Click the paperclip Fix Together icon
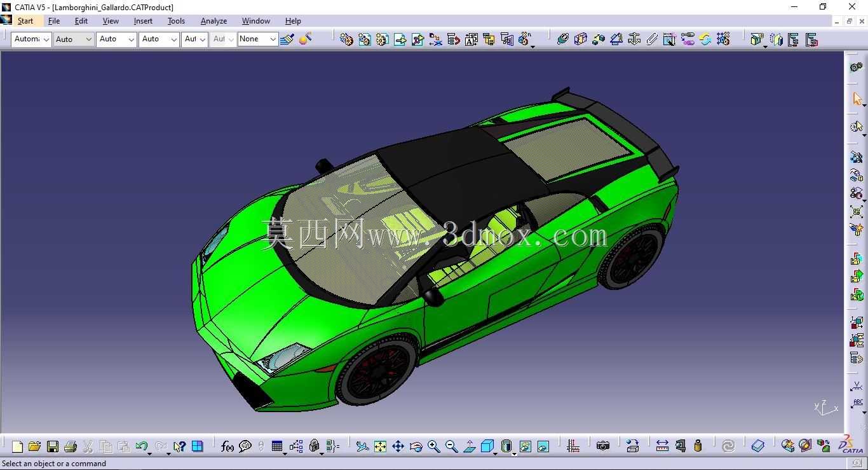The height and width of the screenshot is (470, 868). point(652,39)
